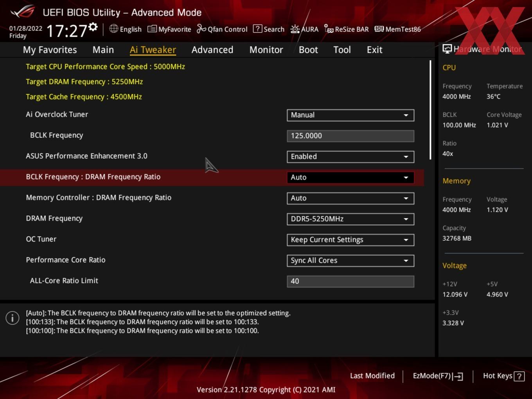Open the Advanced tab
Viewport: 532px width, 399px height.
click(x=212, y=50)
